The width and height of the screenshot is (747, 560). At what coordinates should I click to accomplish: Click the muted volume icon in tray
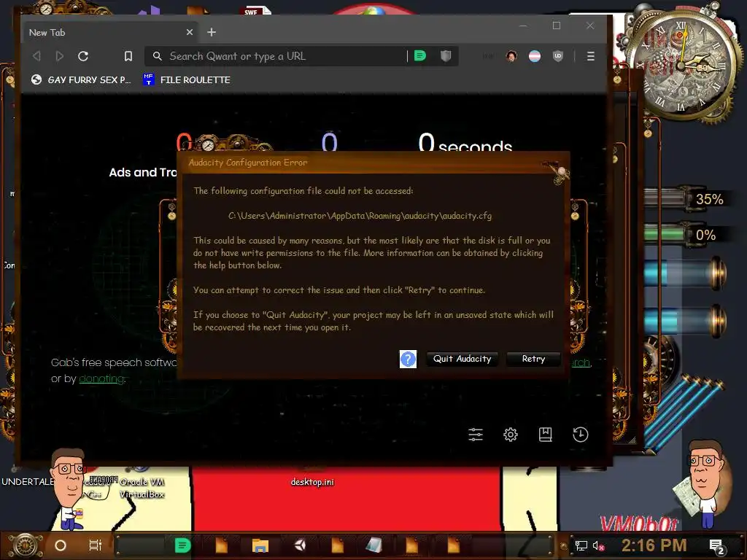click(598, 545)
